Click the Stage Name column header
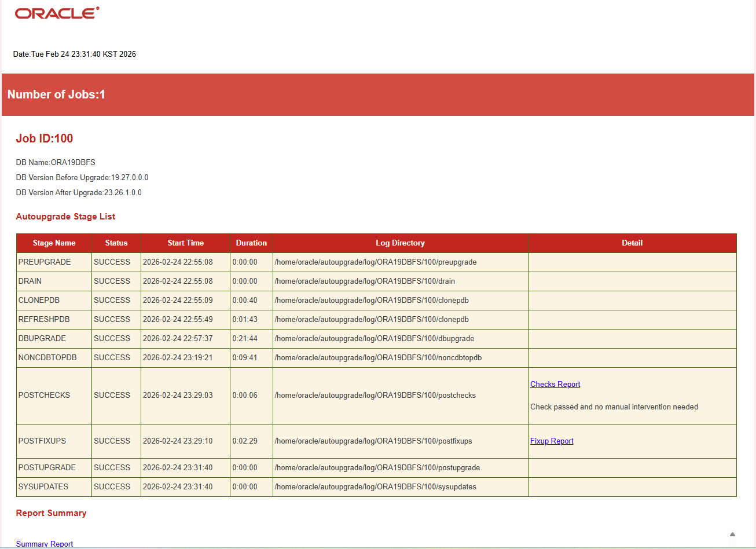756x549 pixels. (54, 243)
